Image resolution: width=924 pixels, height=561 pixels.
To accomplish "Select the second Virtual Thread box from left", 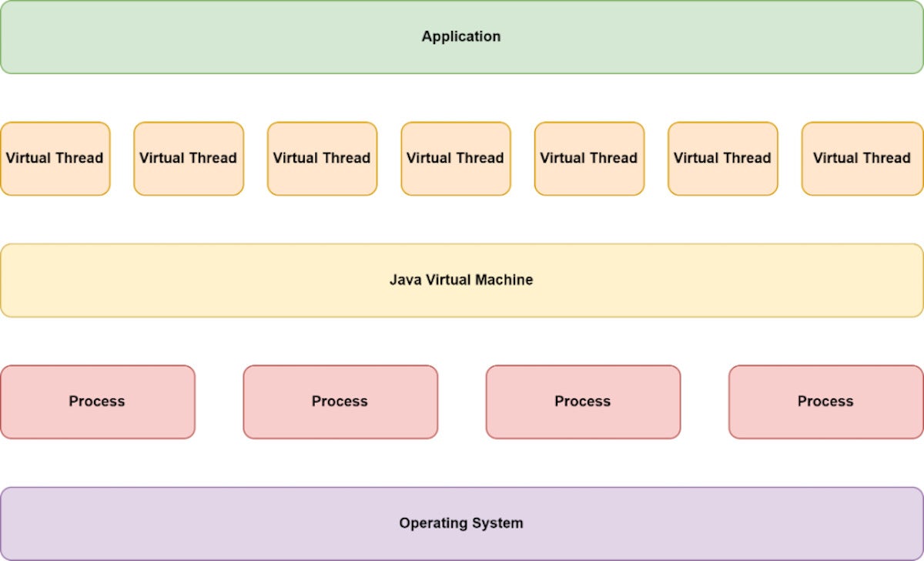I will click(x=189, y=159).
